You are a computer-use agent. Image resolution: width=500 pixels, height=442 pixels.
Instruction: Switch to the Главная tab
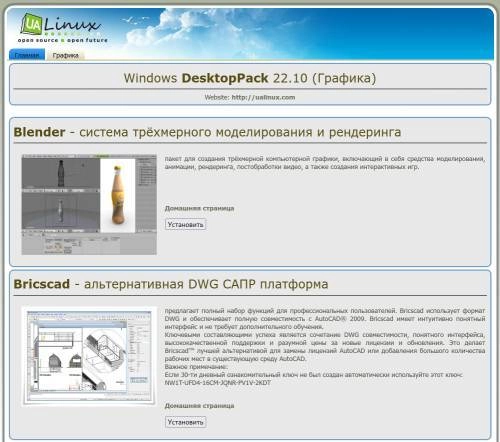27,55
